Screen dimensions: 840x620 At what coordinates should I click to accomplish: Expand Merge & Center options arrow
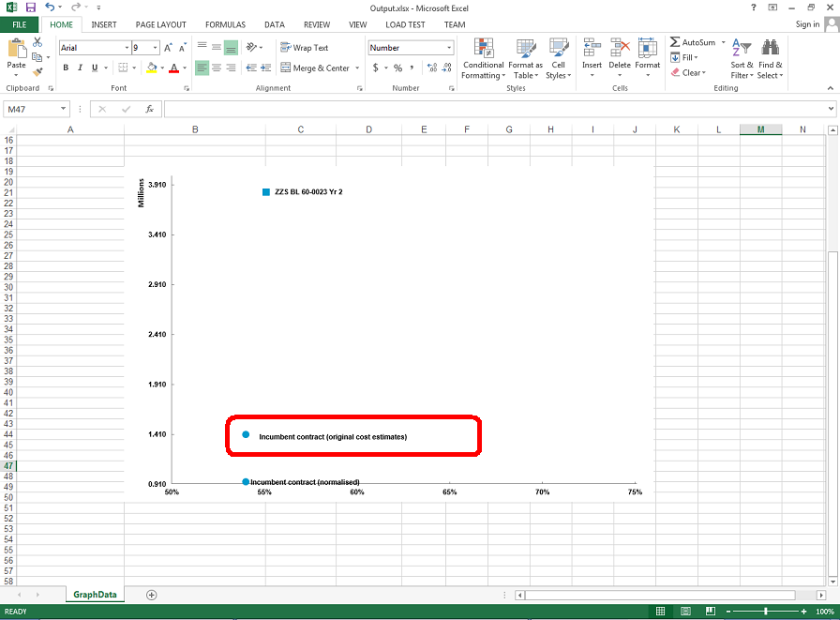click(357, 68)
